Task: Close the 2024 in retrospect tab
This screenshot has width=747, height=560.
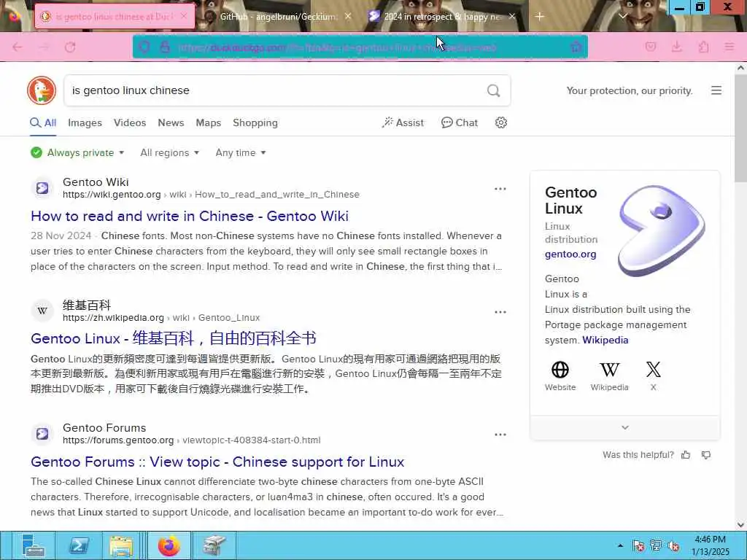Action: tap(512, 16)
